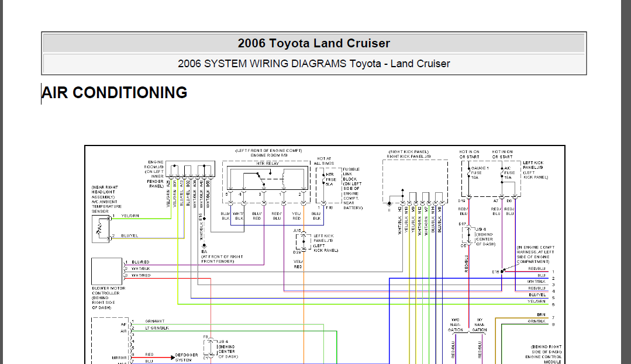Click HTR relay terminal 5 number

pos(226,194)
